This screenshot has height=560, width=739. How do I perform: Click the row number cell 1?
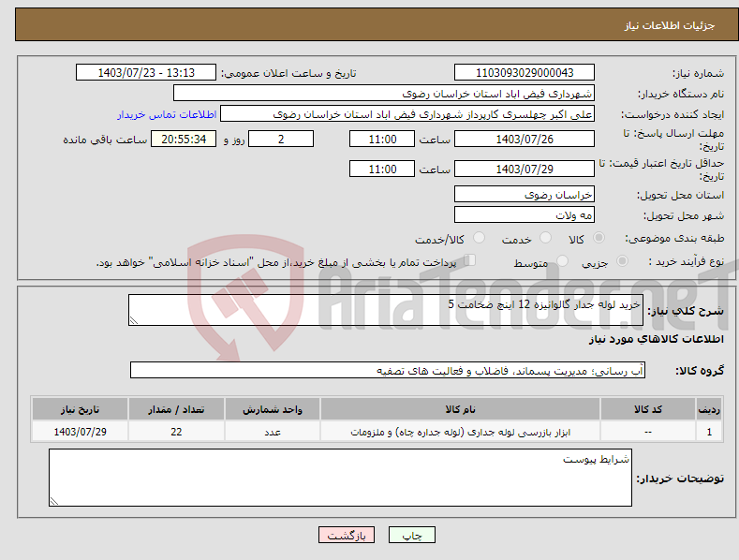pyautogui.click(x=709, y=432)
